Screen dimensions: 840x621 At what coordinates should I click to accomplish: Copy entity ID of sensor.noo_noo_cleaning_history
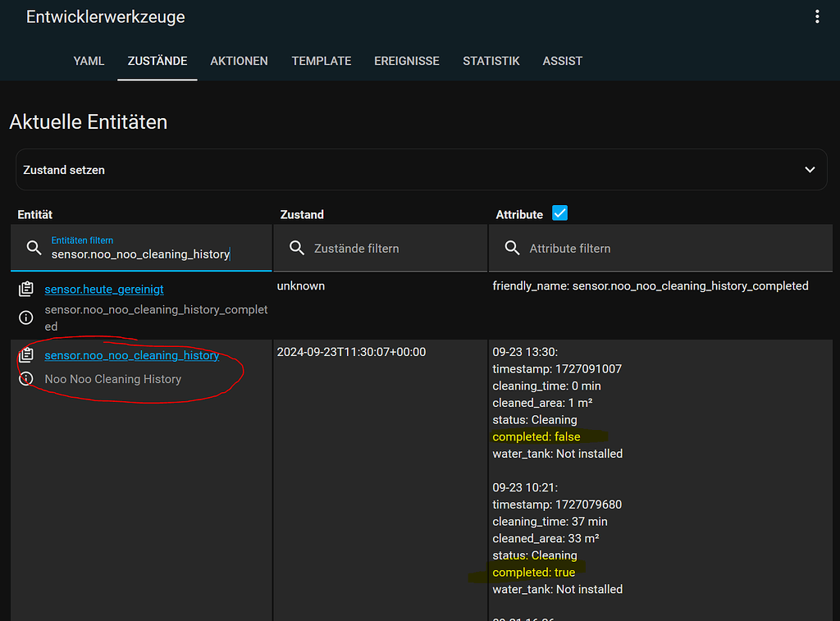click(x=26, y=355)
